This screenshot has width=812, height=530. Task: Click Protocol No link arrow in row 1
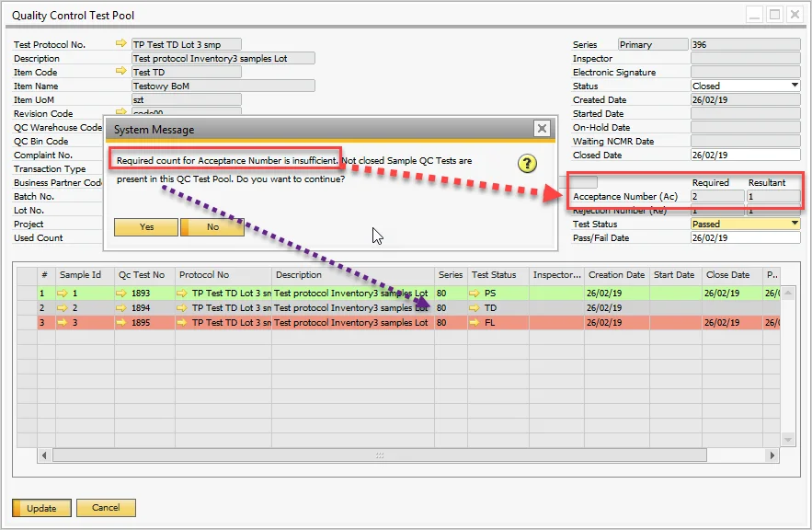point(182,294)
